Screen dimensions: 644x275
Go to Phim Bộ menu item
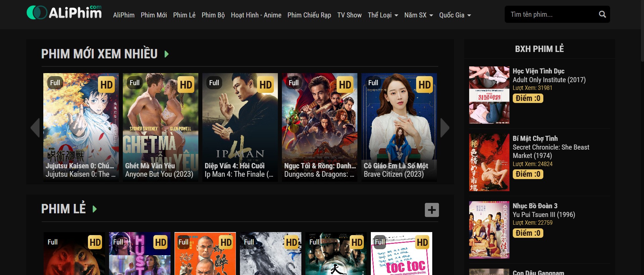(213, 15)
